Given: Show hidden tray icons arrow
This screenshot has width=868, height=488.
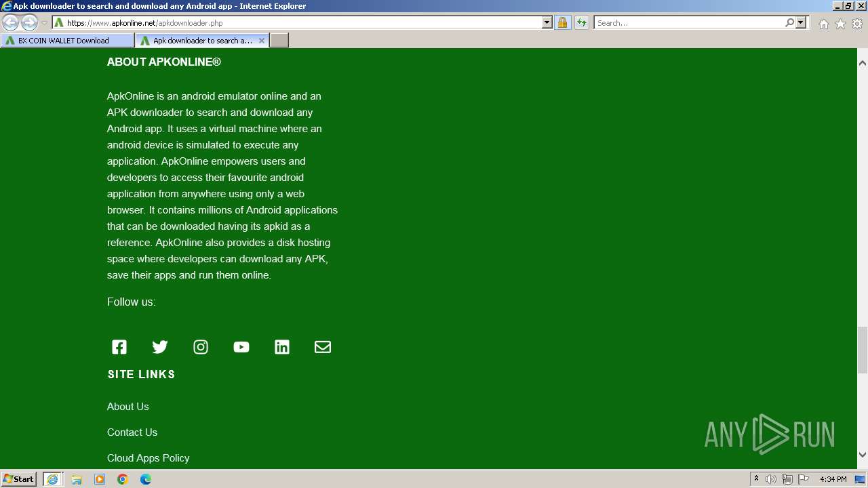Looking at the screenshot, I should pyautogui.click(x=756, y=479).
